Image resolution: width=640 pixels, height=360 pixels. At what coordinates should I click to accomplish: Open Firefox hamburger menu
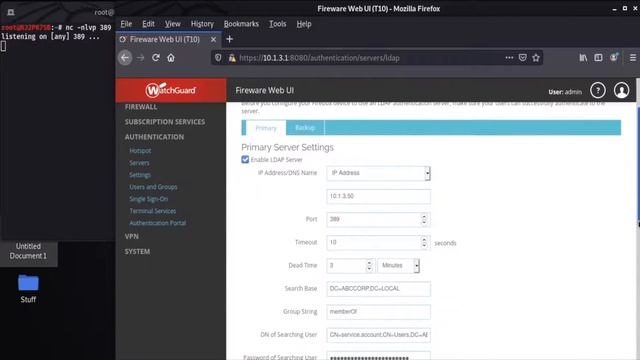[633, 58]
